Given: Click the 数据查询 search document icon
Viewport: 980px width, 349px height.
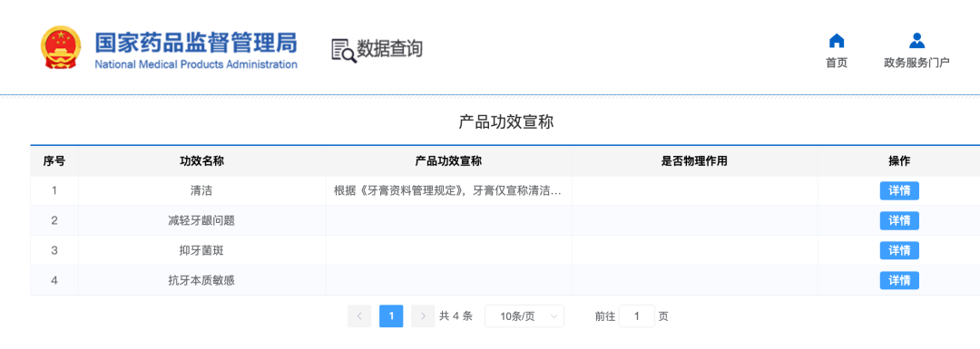Looking at the screenshot, I should 344,51.
